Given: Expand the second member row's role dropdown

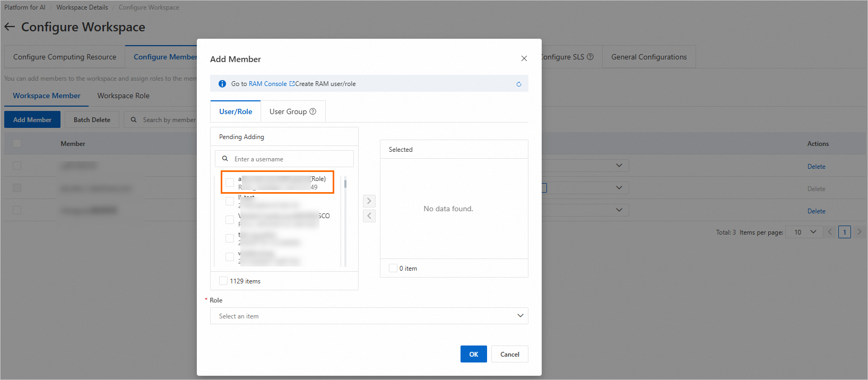Looking at the screenshot, I should click(619, 188).
